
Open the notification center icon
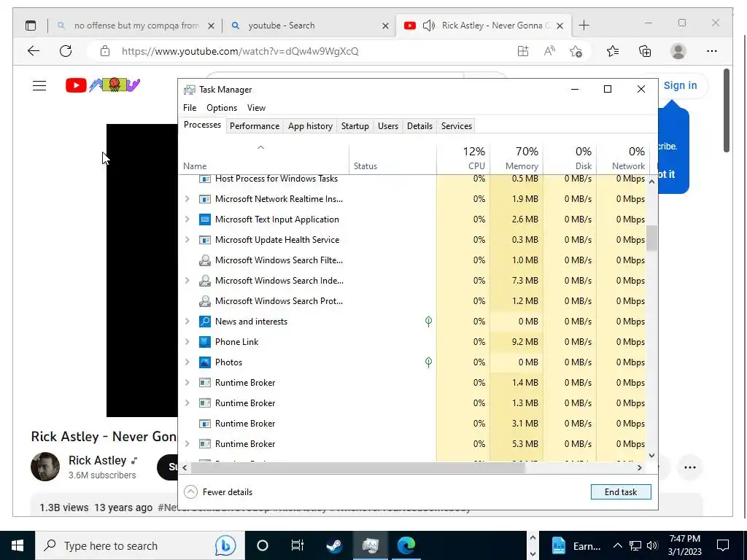[x=723, y=545]
